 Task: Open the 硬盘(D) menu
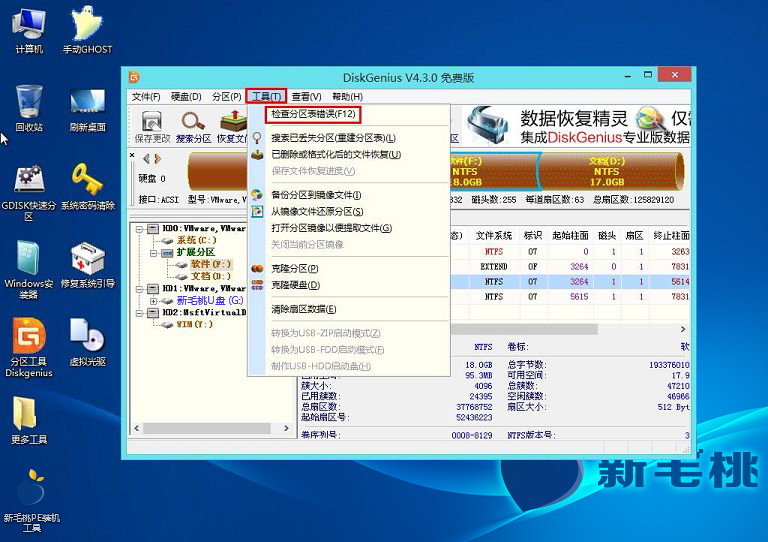coord(186,96)
